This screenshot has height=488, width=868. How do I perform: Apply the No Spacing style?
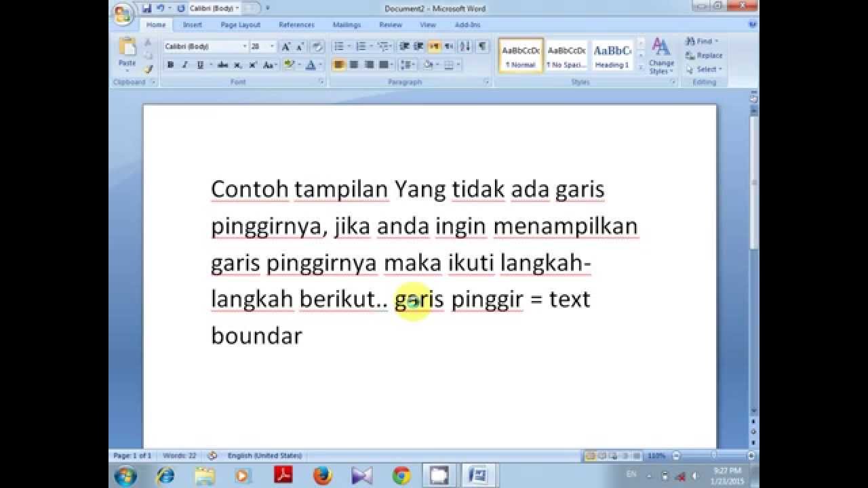pos(566,56)
